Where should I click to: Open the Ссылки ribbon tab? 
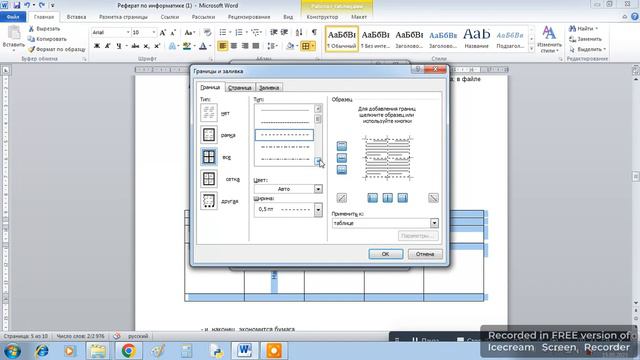click(x=170, y=17)
